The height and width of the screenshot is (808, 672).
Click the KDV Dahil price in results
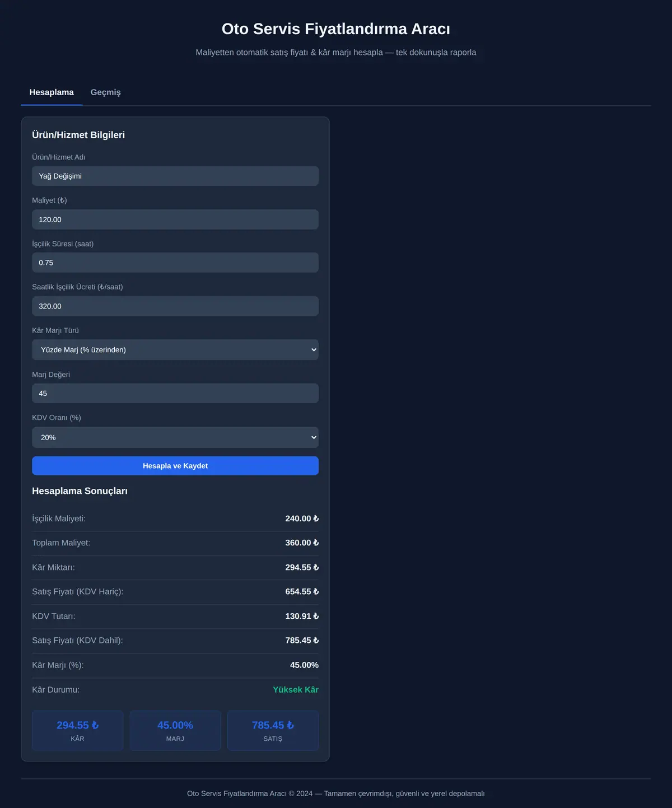302,640
